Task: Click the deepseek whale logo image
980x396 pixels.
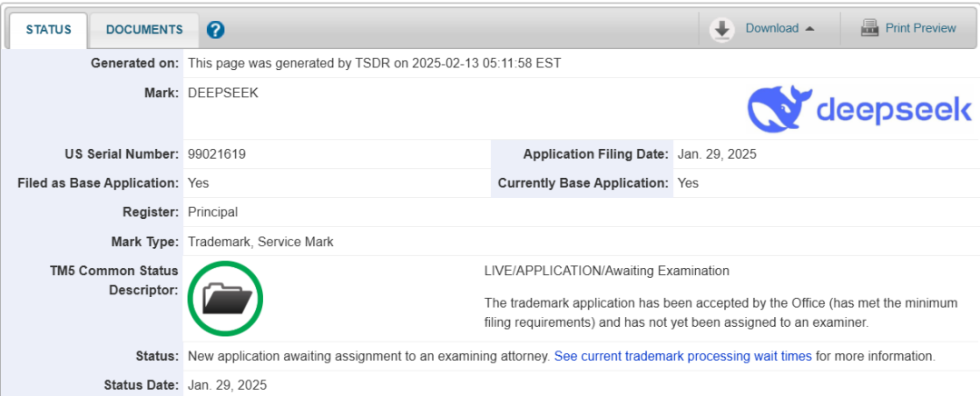Action: click(x=859, y=109)
